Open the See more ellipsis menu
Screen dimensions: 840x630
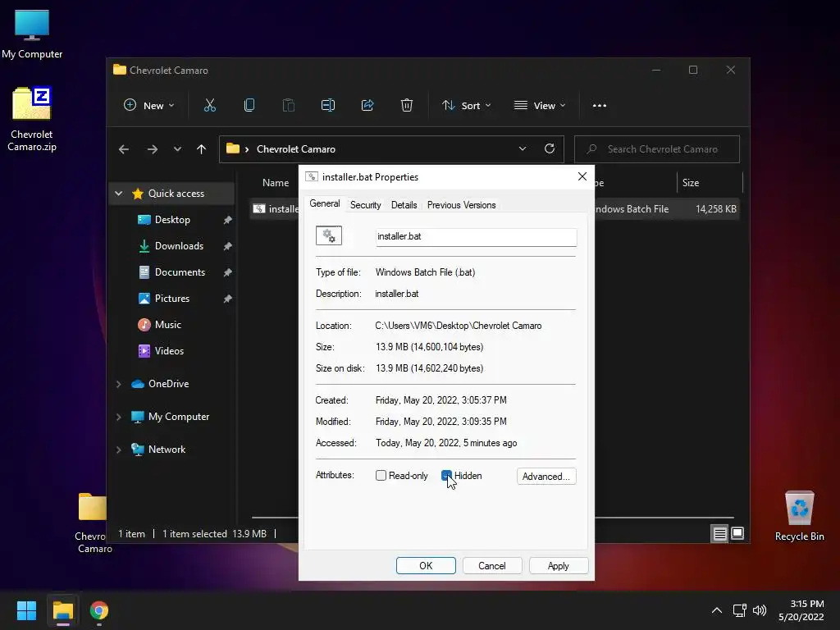(600, 106)
